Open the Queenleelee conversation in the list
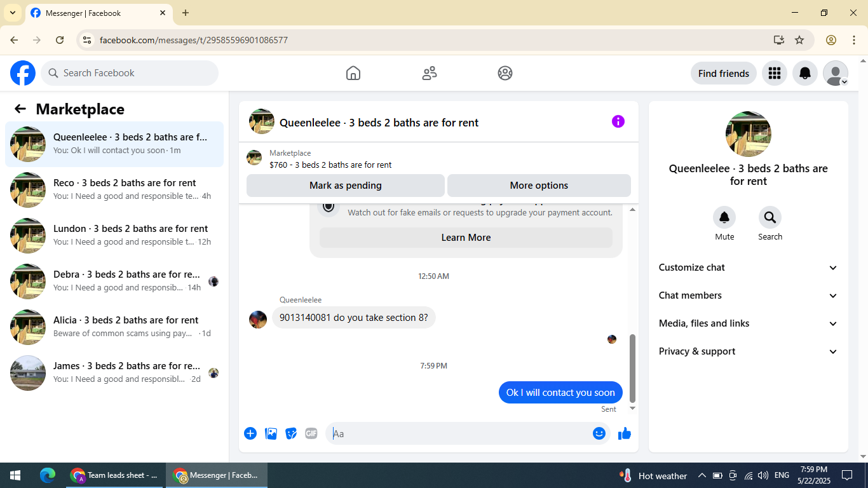The height and width of the screenshot is (488, 868). click(x=114, y=144)
